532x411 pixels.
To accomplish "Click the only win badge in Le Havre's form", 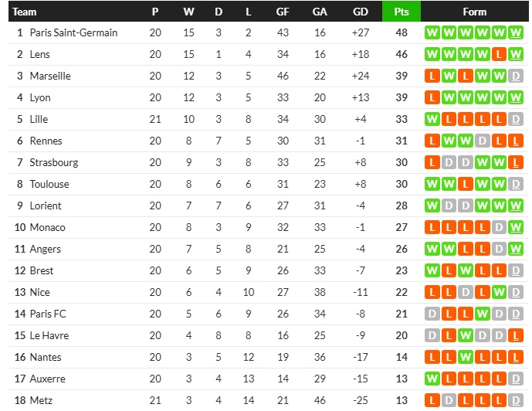I will tap(466, 335).
